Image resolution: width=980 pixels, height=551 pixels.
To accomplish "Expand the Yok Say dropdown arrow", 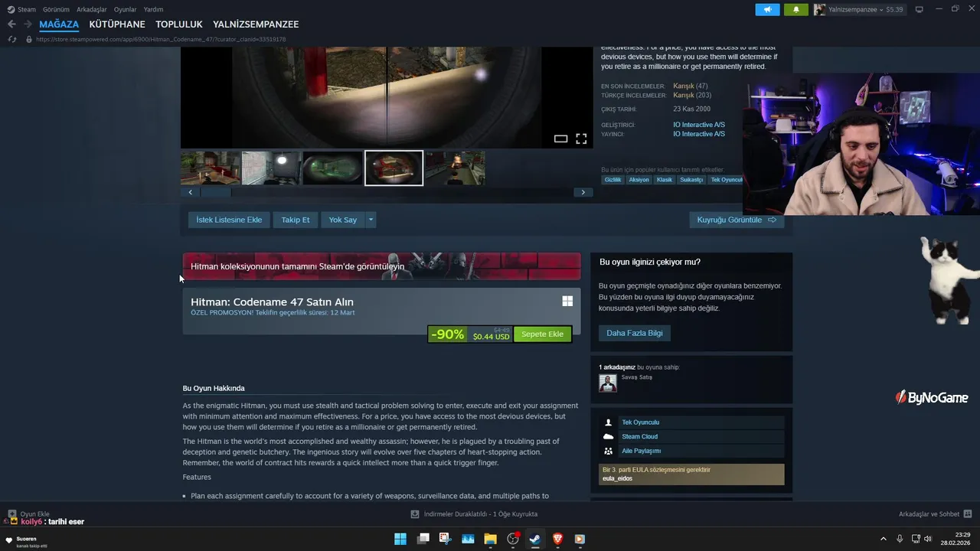I will pyautogui.click(x=371, y=220).
